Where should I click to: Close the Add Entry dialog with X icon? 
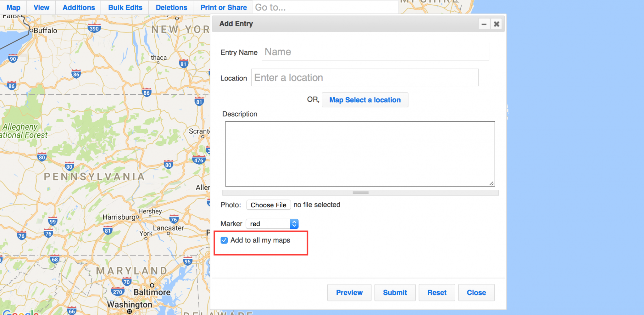pos(497,24)
